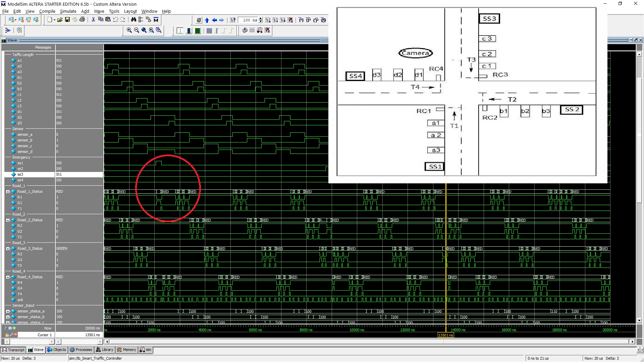Viewport: 644px width, 362px height.
Task: Click the Restart simulation icon
Action: (x=233, y=20)
